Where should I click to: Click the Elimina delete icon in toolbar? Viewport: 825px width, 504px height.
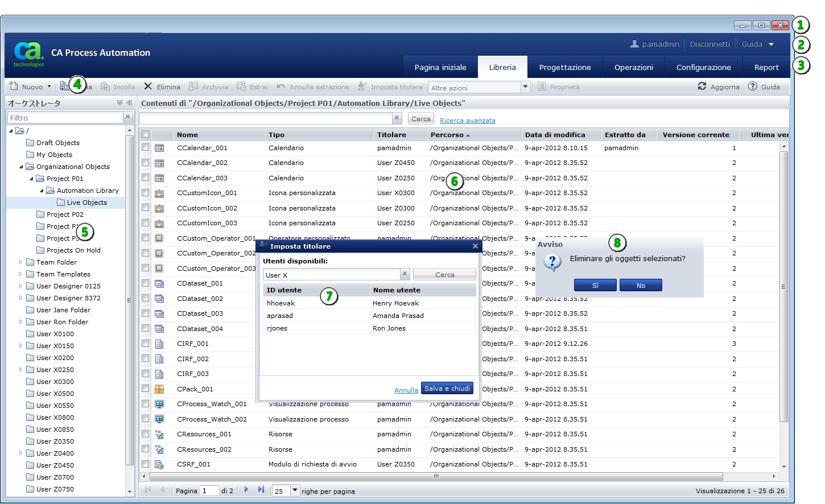[x=148, y=86]
